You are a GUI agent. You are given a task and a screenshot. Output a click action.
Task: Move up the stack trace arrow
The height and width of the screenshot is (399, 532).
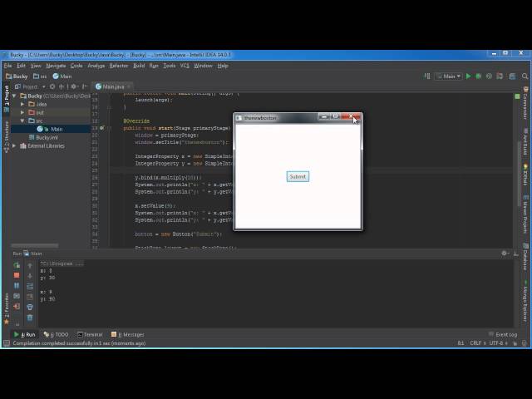point(30,266)
